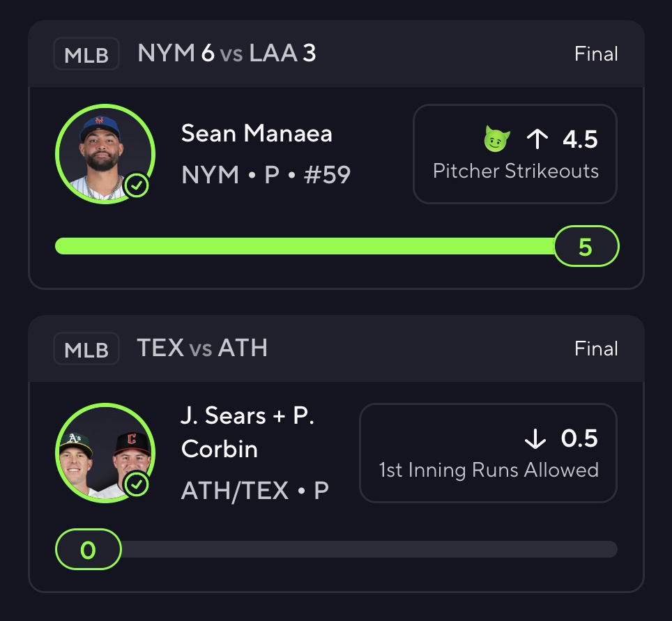Viewport: 672px width, 621px height.
Task: Select the Pitcher Strikeouts stat box
Action: pos(514,154)
